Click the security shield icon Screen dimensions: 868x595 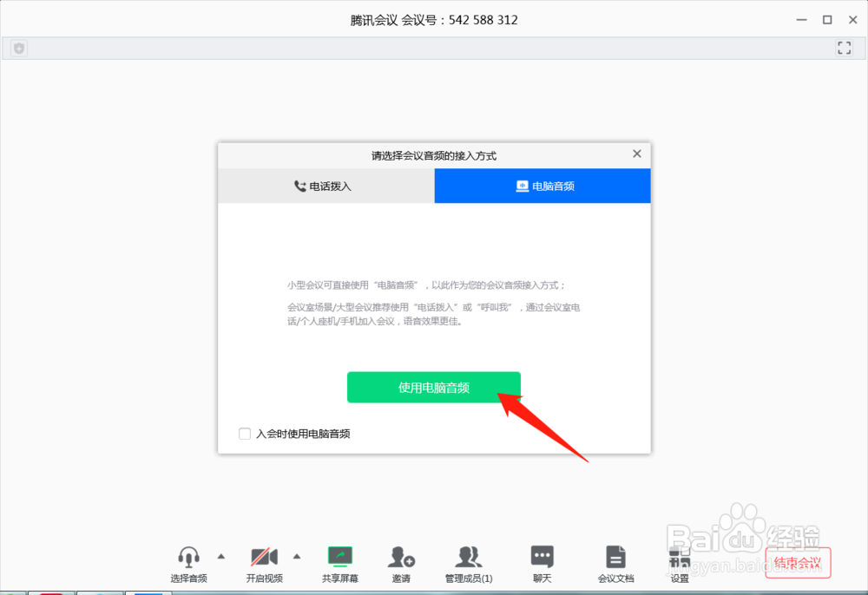pos(19,48)
